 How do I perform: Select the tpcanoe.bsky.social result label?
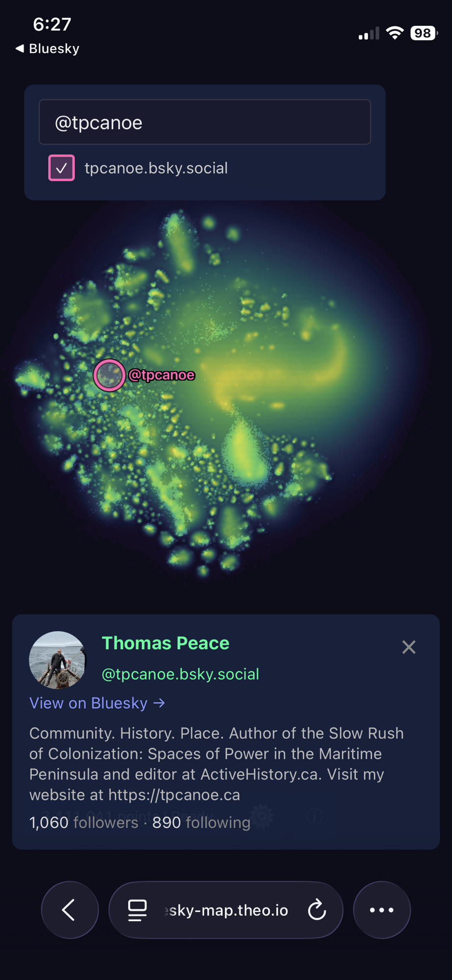tap(156, 168)
